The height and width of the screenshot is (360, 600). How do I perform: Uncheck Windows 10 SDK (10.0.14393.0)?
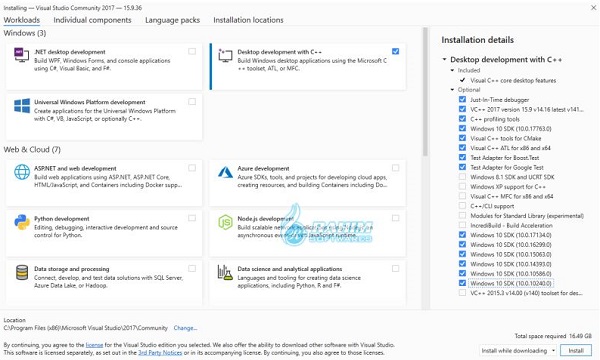462,264
